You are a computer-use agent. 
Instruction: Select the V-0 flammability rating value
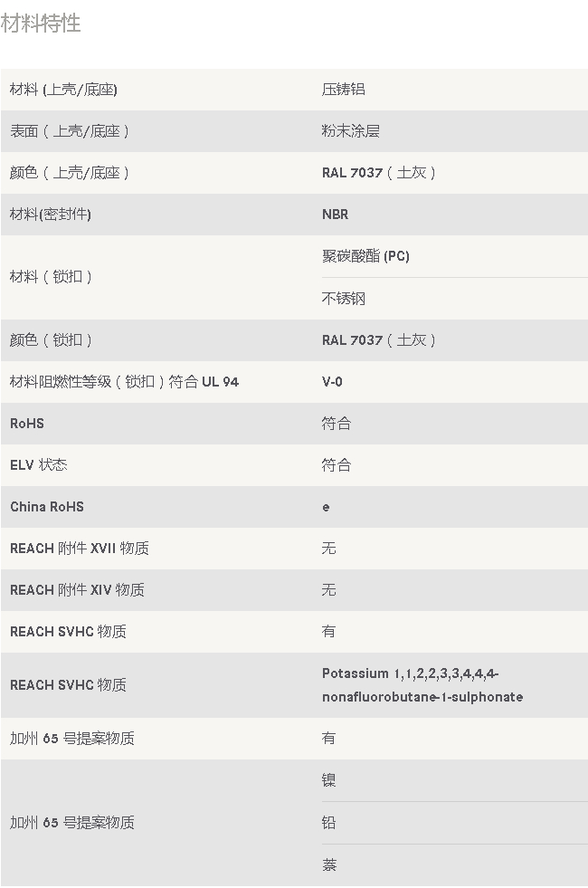click(x=332, y=382)
